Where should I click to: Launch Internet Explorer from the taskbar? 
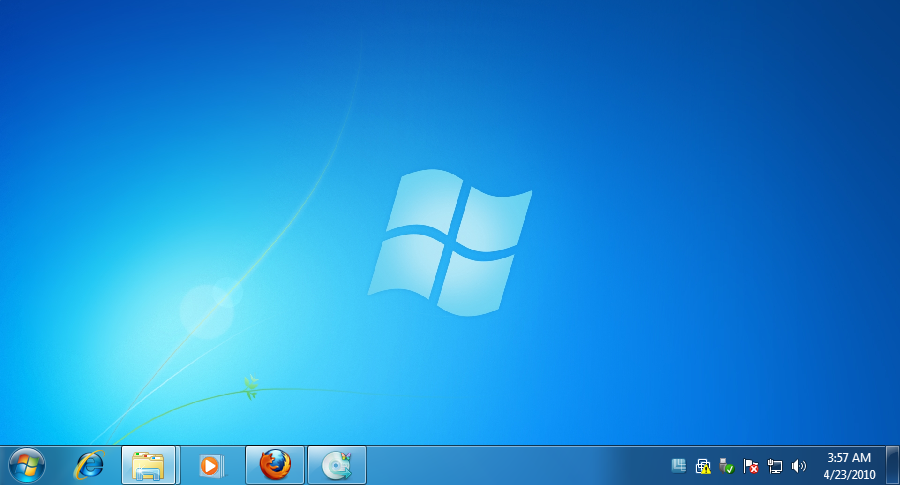[89, 465]
